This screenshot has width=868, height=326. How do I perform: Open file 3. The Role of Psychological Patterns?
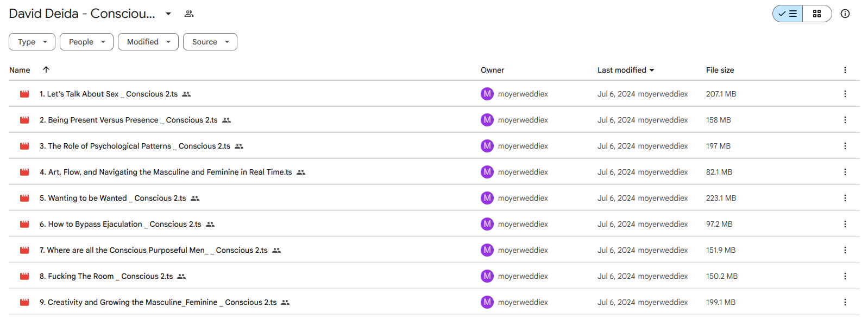click(x=135, y=146)
